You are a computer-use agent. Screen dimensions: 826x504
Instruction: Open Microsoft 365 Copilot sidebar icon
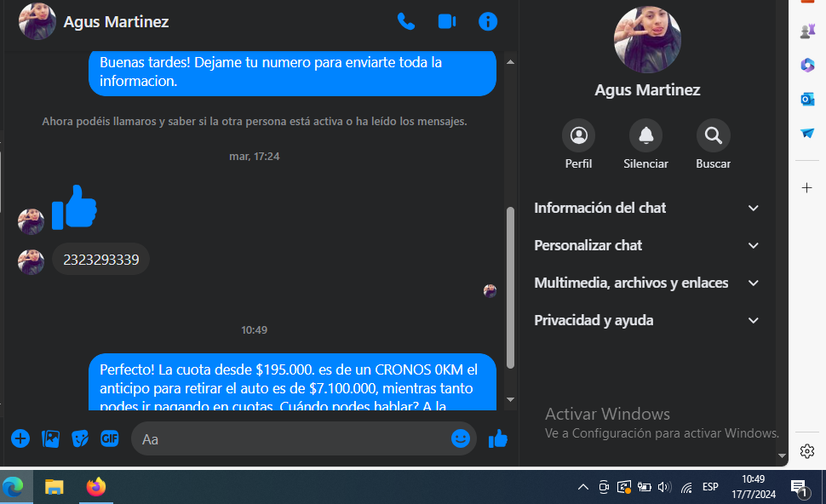(807, 65)
